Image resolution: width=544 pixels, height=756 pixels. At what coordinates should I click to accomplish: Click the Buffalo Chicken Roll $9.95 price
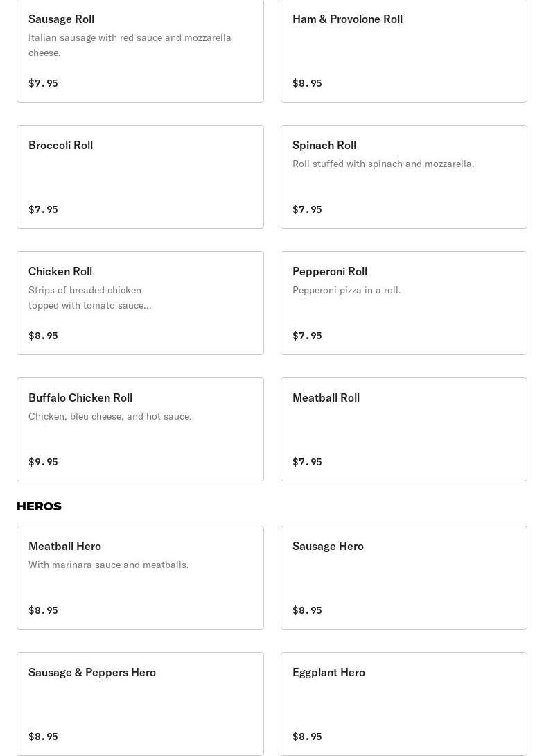point(43,462)
